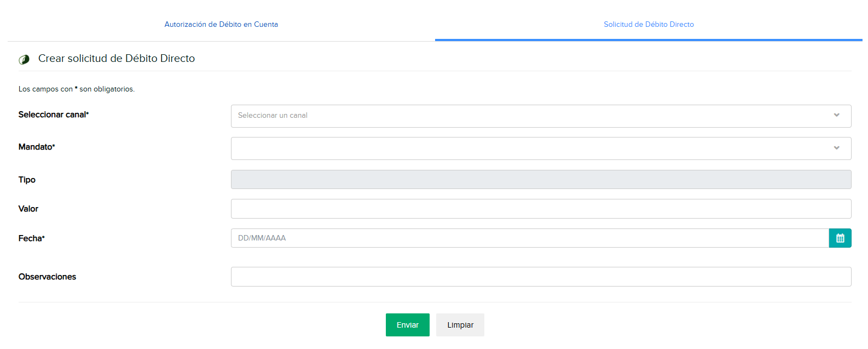Focus the Valor input field
The width and height of the screenshot is (868, 349).
[x=541, y=209]
